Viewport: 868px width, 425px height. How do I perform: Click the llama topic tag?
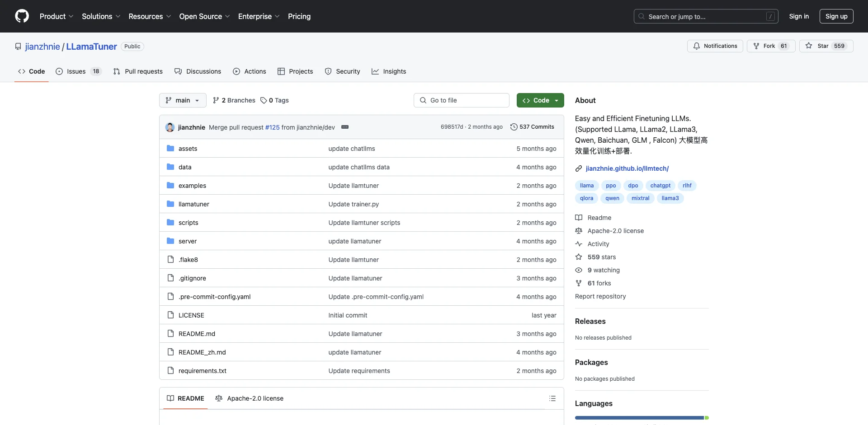click(x=587, y=186)
